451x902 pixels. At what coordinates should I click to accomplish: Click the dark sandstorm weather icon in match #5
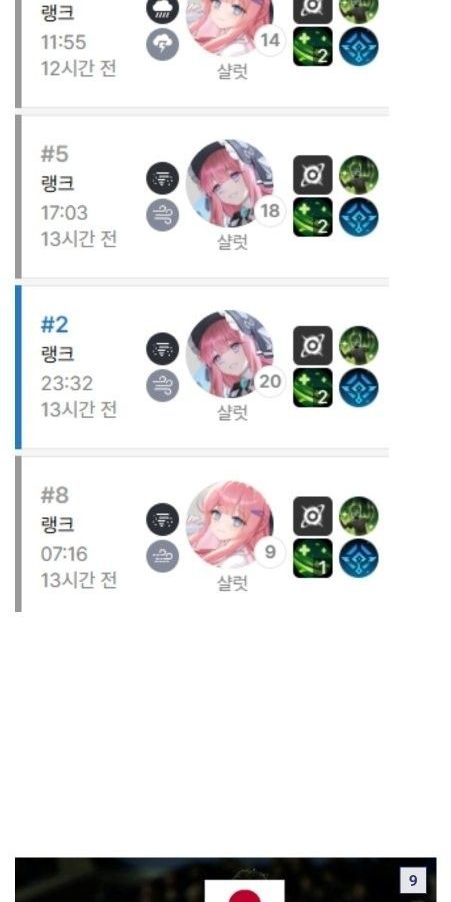162,178
